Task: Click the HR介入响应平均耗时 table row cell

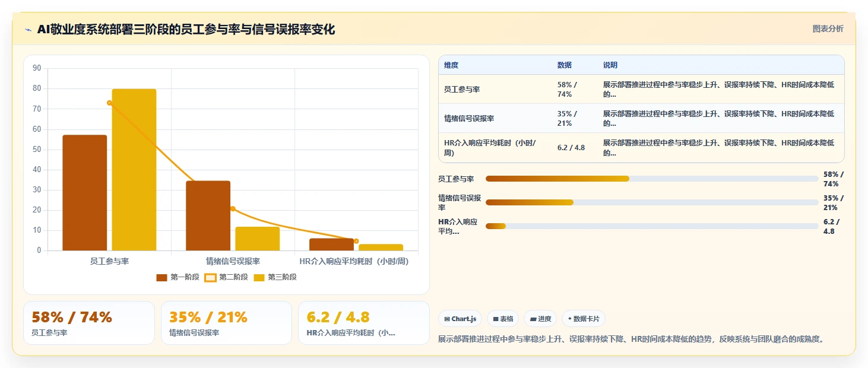Action: 495,147
